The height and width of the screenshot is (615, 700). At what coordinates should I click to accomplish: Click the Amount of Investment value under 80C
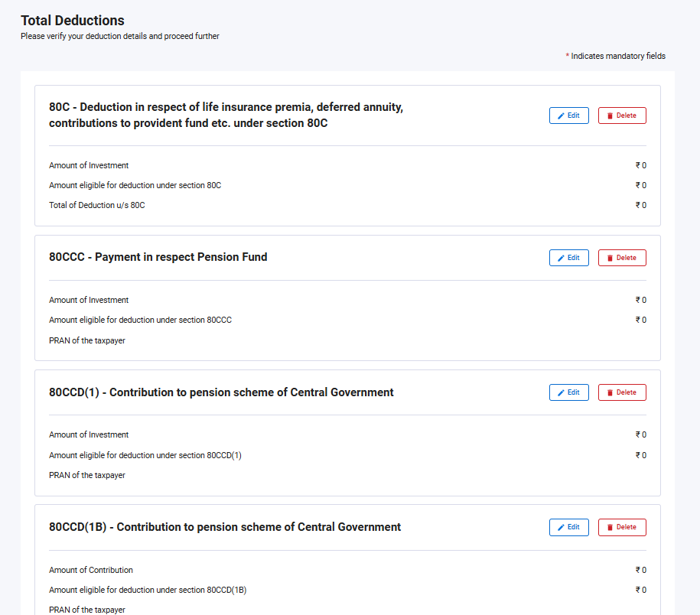(641, 165)
